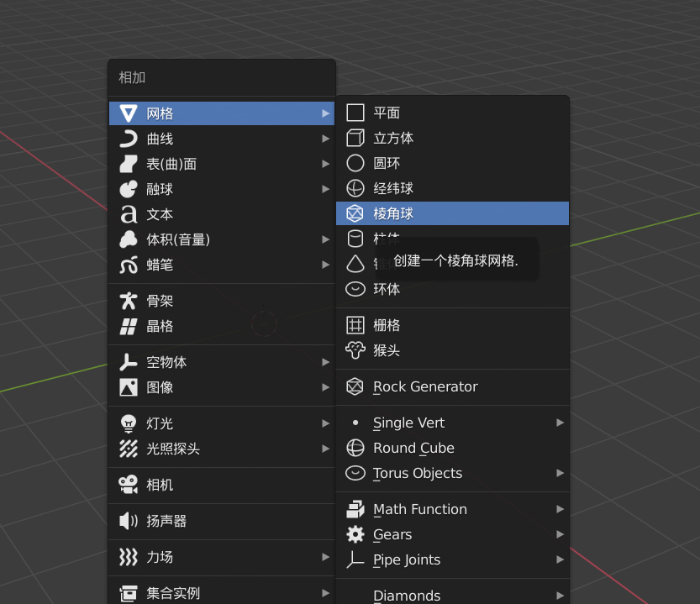700x604 pixels.
Task: Open 光照探头 light probe entry
Action: [222, 449]
